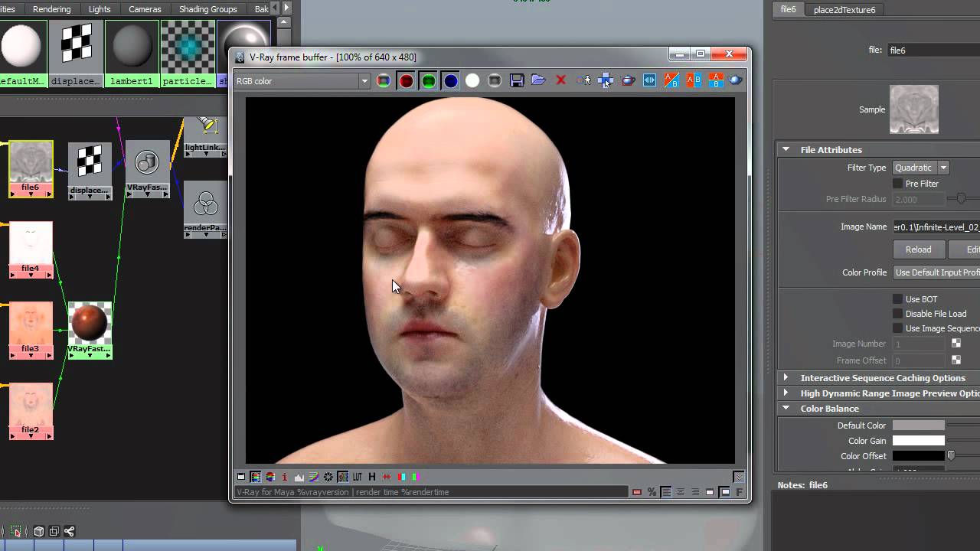
Task: Select the file6 texture node in graph
Action: point(31,168)
